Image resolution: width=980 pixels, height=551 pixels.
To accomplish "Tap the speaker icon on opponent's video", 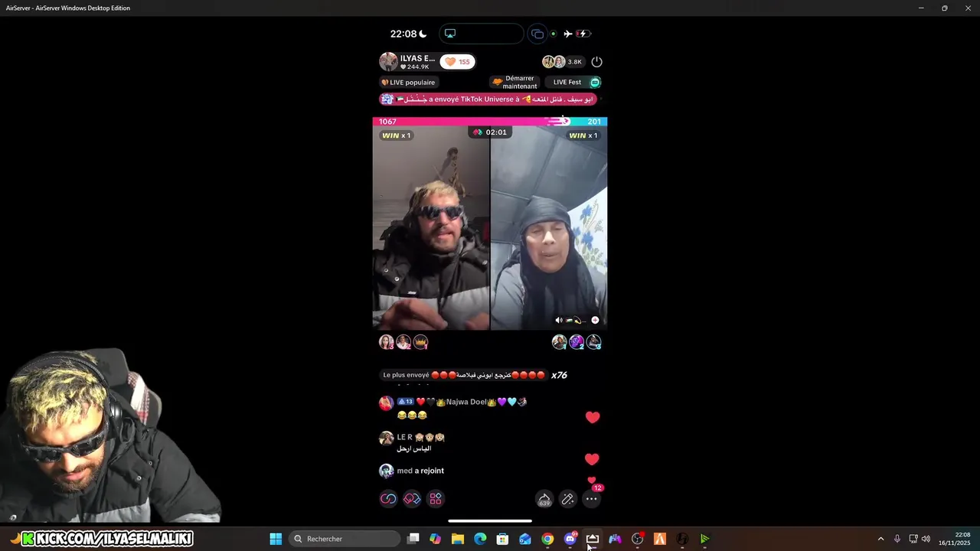I will 559,321.
